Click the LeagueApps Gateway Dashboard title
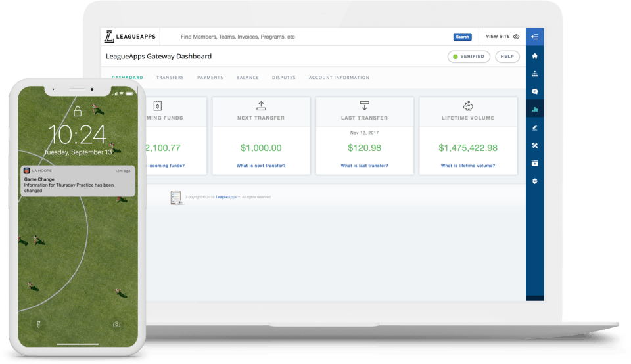631x364 pixels. pyautogui.click(x=158, y=57)
